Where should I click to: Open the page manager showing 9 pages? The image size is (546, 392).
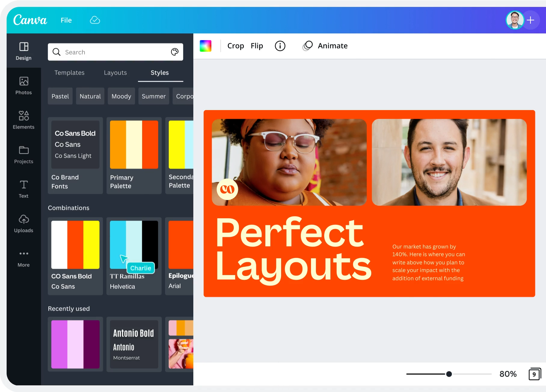point(533,374)
